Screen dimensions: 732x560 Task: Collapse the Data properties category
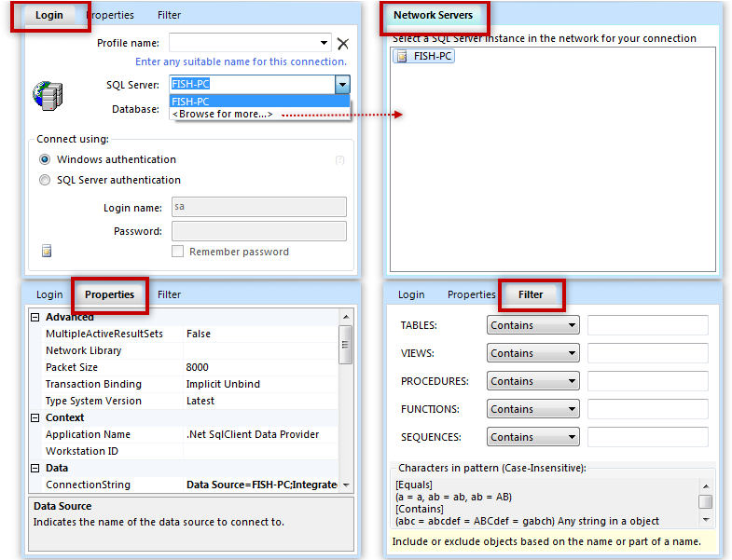(35, 469)
